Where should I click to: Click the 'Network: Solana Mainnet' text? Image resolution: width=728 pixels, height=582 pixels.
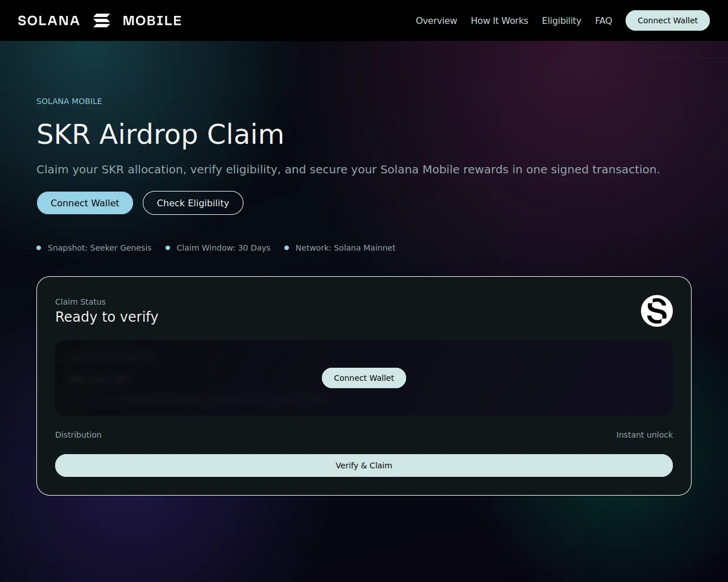(345, 248)
